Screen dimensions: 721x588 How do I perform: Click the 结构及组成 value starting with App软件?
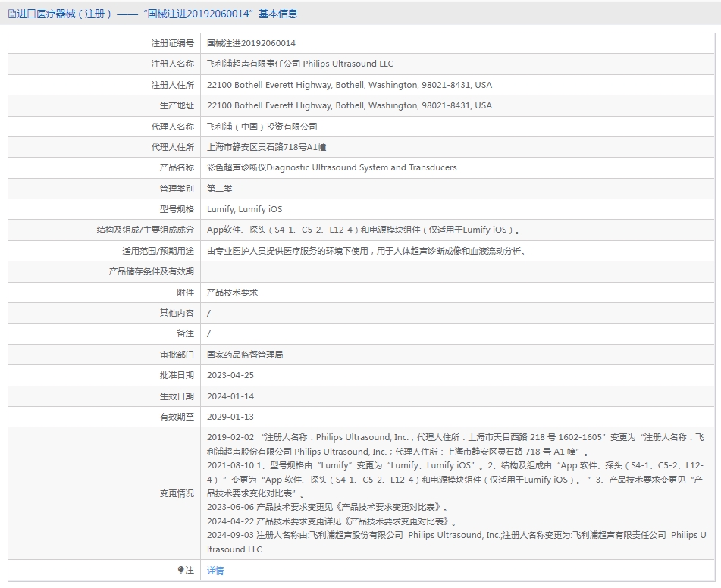click(363, 230)
